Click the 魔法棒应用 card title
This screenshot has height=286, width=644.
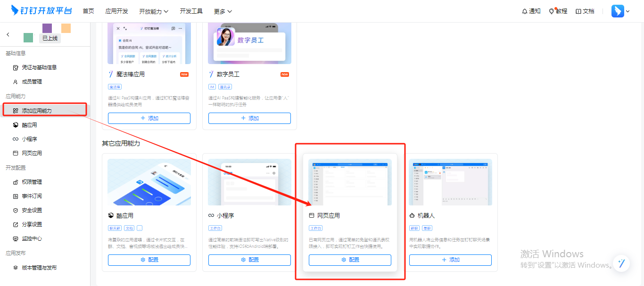tap(131, 74)
